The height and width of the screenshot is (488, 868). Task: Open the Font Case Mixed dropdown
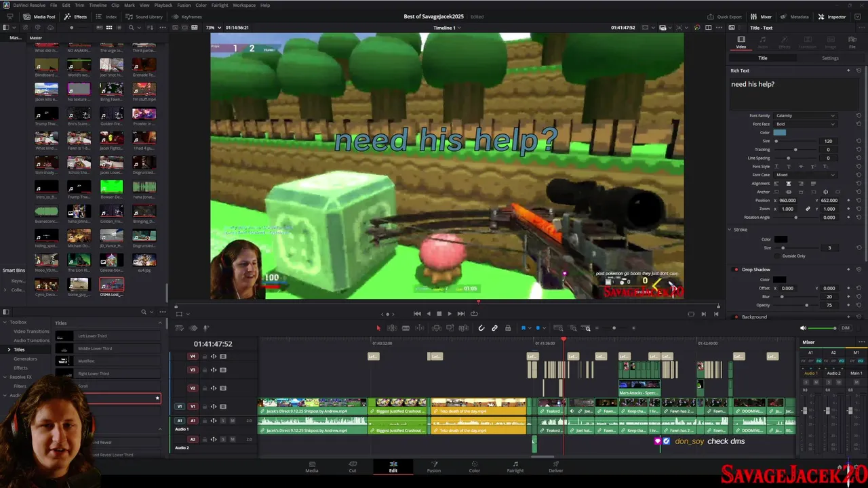point(805,175)
